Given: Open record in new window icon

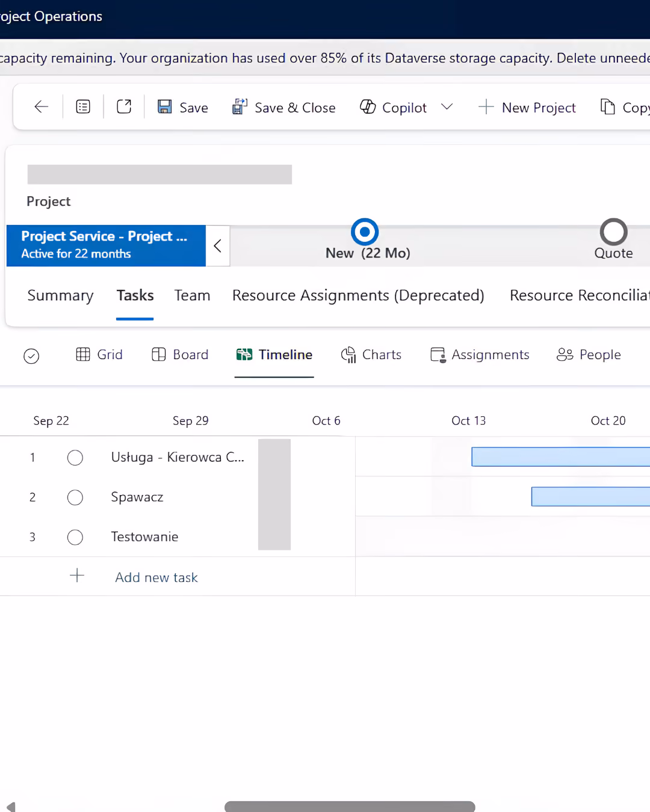Looking at the screenshot, I should (x=124, y=106).
